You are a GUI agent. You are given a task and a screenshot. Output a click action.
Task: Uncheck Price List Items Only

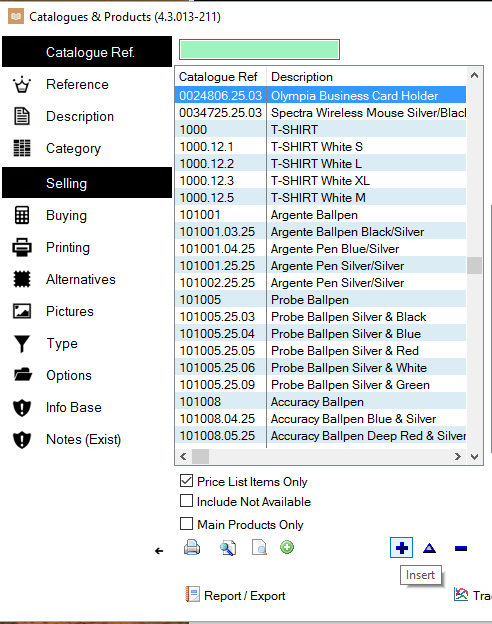coord(186,481)
